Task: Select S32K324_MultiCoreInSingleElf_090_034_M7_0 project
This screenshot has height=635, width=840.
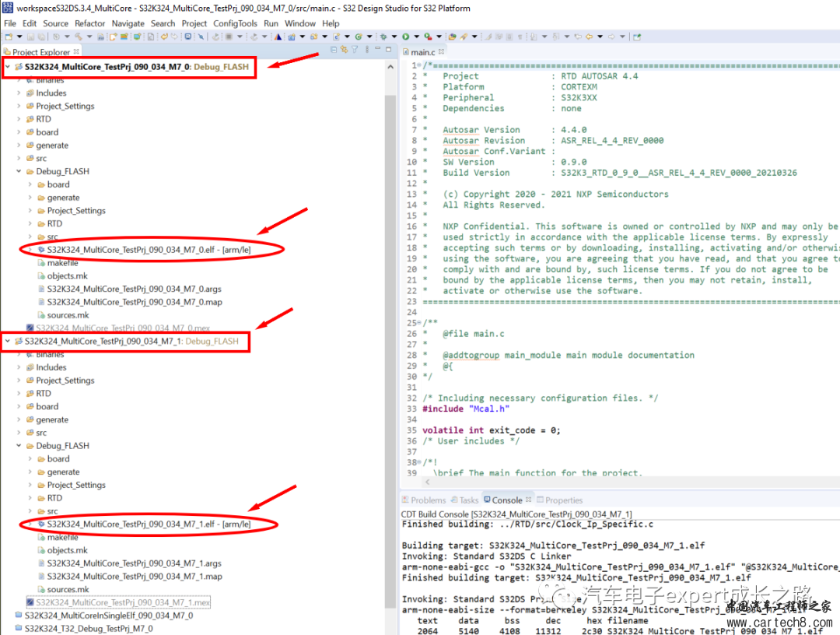Action: (x=109, y=616)
